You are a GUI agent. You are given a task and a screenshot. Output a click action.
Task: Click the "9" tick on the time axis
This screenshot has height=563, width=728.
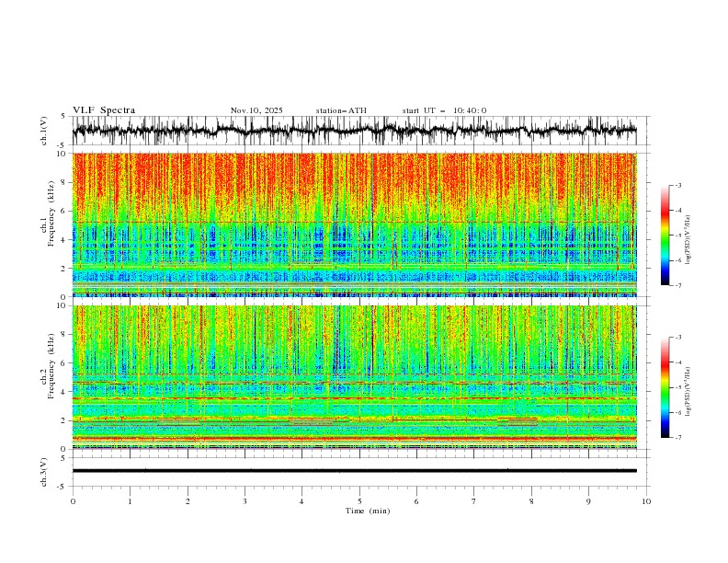[588, 501]
